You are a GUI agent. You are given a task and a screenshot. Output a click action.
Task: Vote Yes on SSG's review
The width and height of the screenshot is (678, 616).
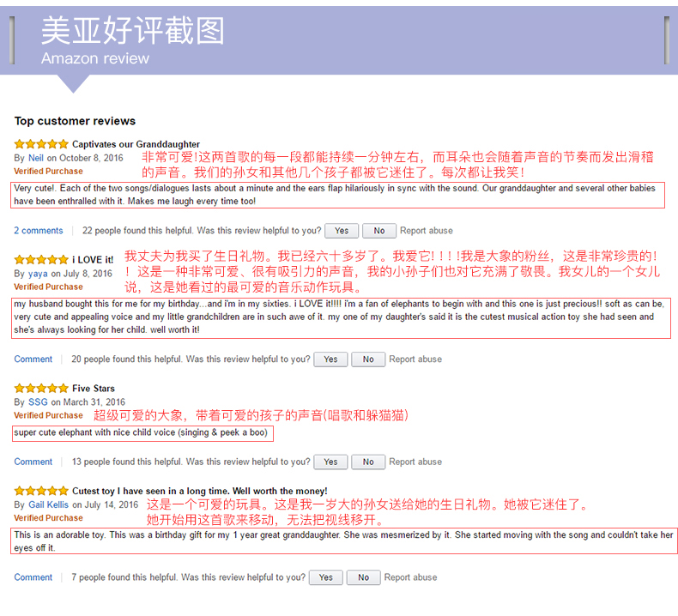[x=330, y=462]
